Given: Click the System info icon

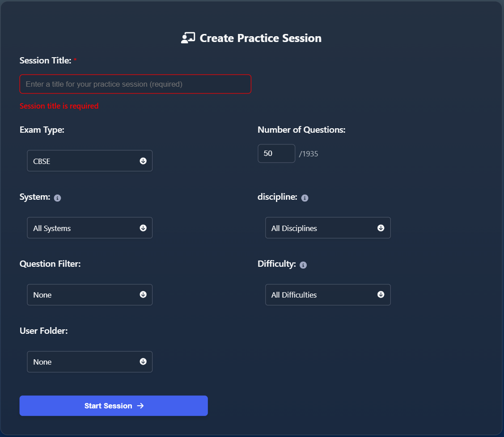Looking at the screenshot, I should pyautogui.click(x=57, y=197).
